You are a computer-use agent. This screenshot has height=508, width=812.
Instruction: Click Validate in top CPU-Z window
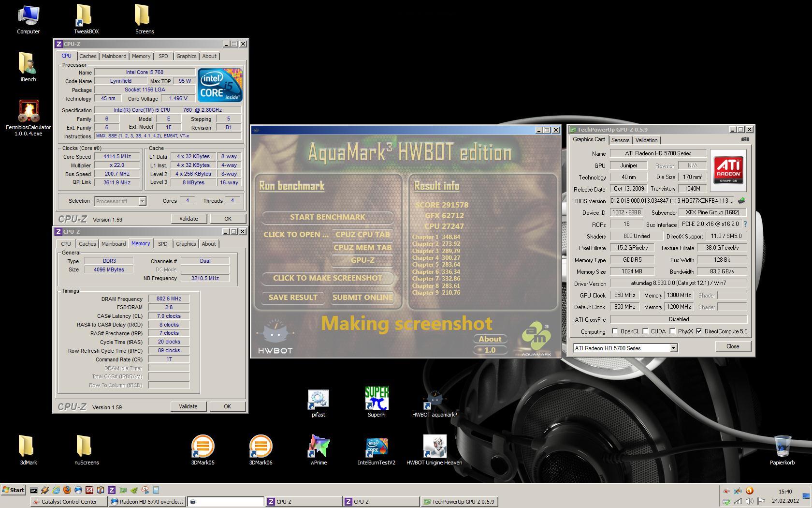click(x=188, y=219)
